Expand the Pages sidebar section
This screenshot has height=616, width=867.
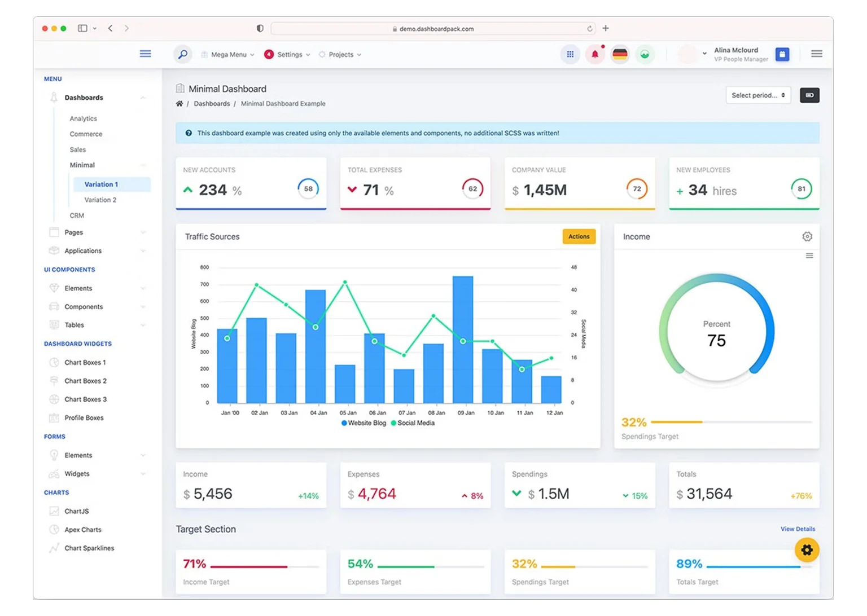point(73,232)
